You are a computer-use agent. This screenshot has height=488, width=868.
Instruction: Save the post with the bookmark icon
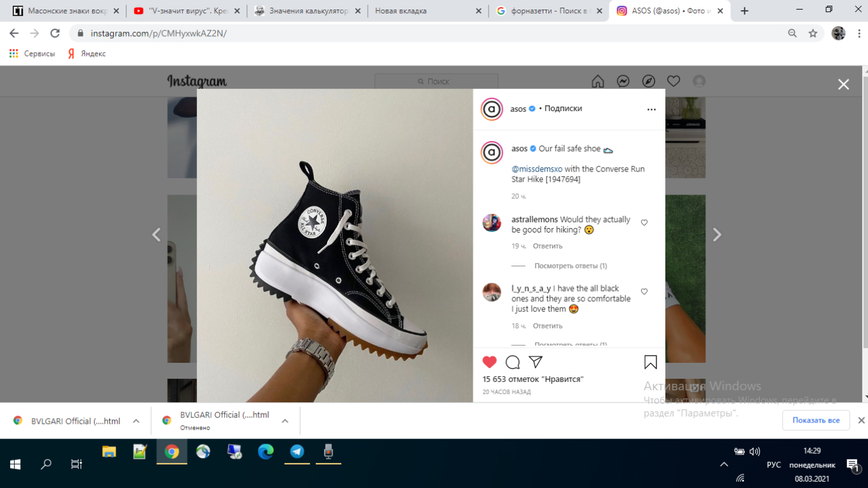pyautogui.click(x=651, y=362)
